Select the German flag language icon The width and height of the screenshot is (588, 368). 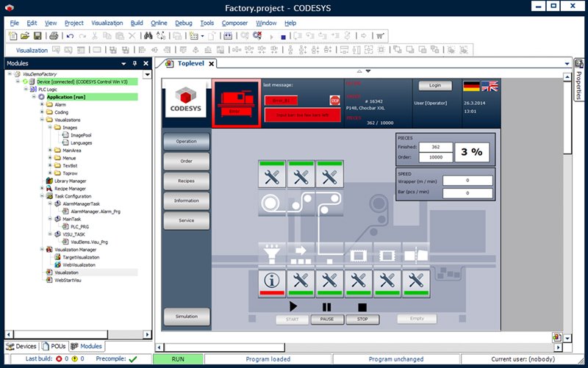[x=471, y=87]
